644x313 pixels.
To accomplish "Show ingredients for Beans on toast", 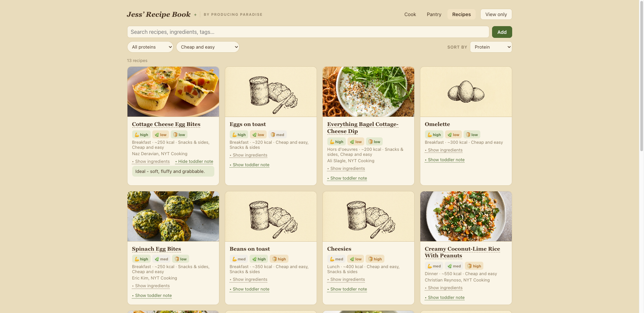I will tap(249, 279).
